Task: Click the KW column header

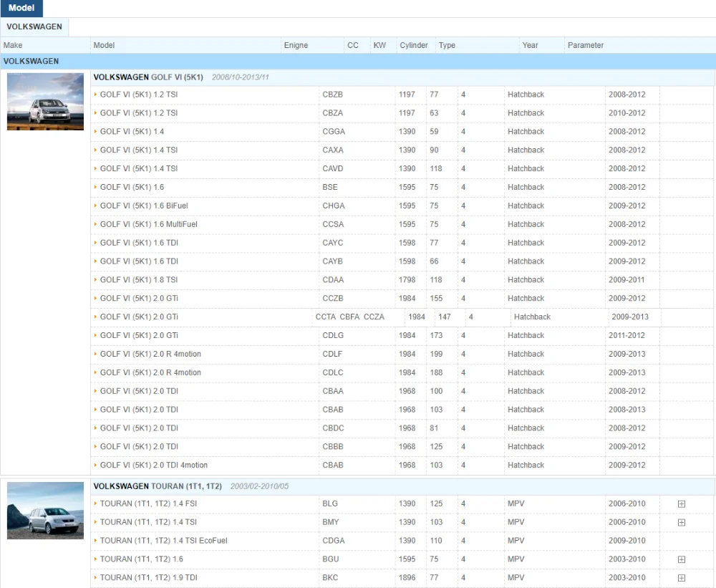Action: [384, 45]
